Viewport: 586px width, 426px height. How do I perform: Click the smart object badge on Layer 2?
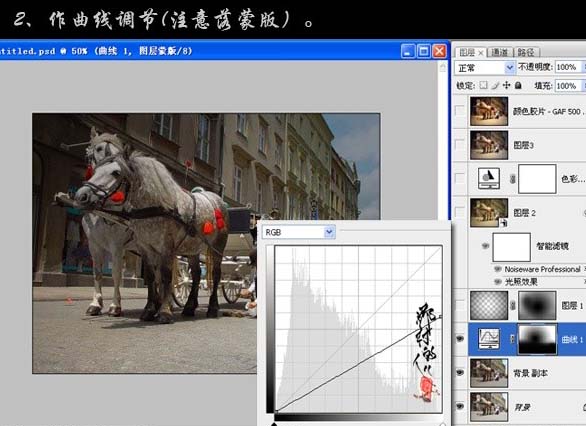(503, 223)
